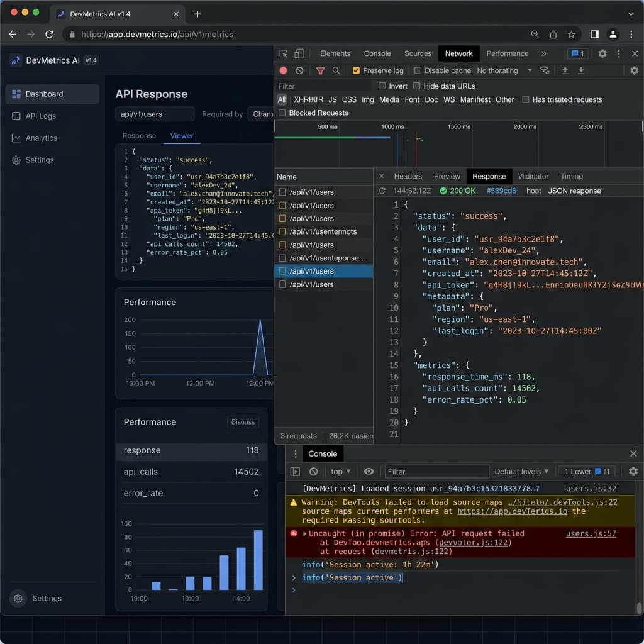Open the browser side panel icon
The height and width of the screenshot is (644, 644).
[594, 35]
